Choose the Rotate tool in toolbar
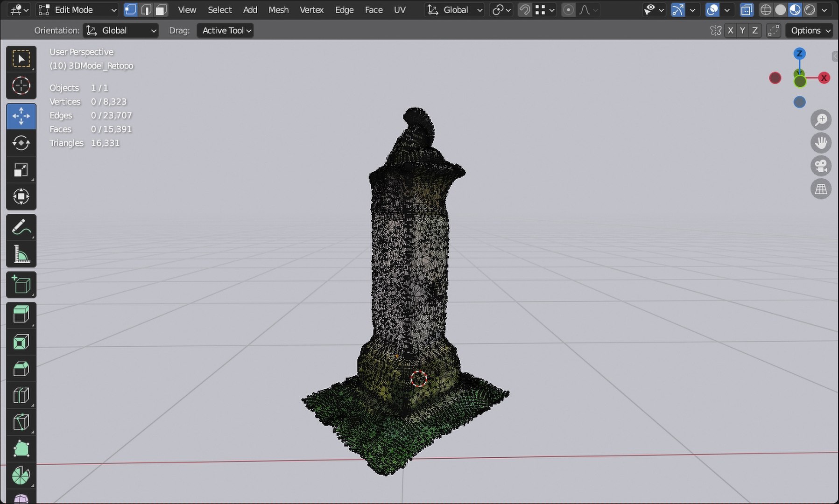The image size is (839, 504). (21, 143)
